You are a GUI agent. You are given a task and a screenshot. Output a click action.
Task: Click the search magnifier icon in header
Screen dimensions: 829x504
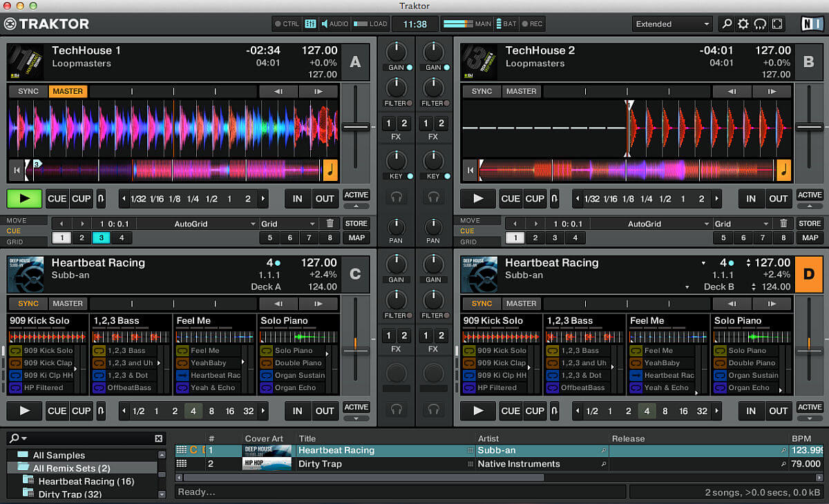pos(726,24)
